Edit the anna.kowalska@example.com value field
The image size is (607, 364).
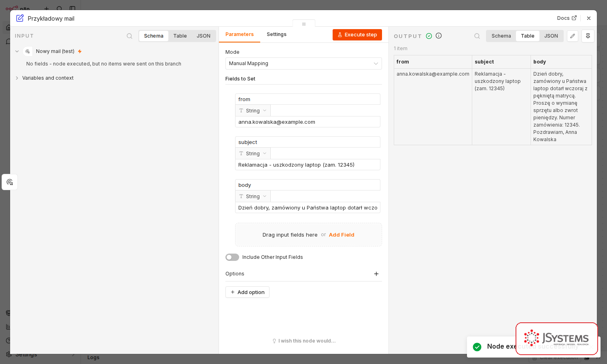tap(308, 122)
